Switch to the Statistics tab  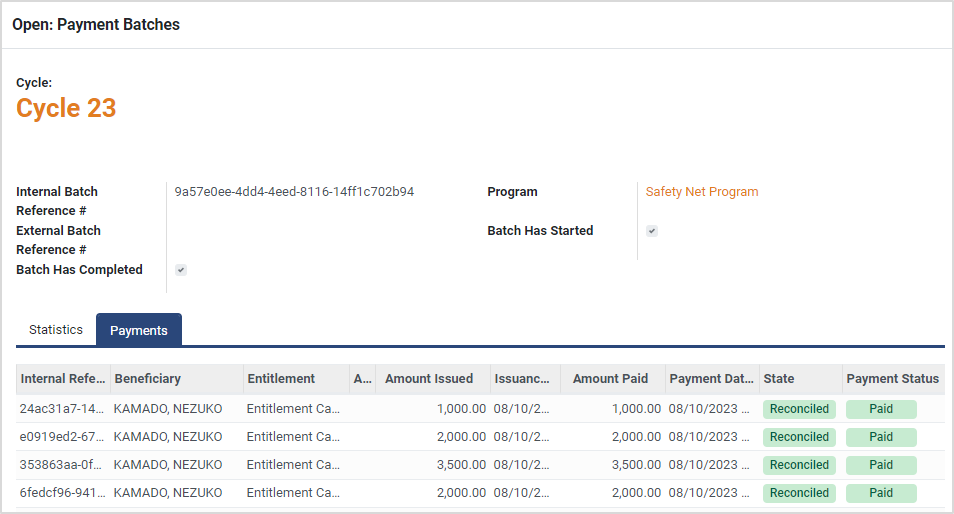click(x=56, y=329)
